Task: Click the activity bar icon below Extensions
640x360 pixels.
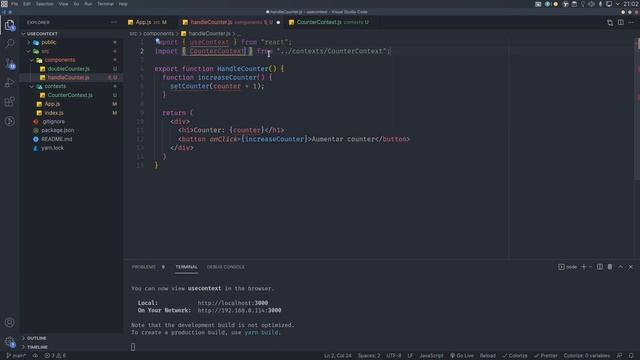Action: point(10,121)
